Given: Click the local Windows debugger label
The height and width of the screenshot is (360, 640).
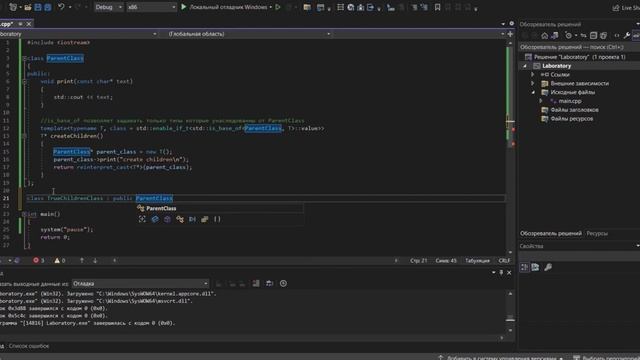Looking at the screenshot, I should click(228, 7).
